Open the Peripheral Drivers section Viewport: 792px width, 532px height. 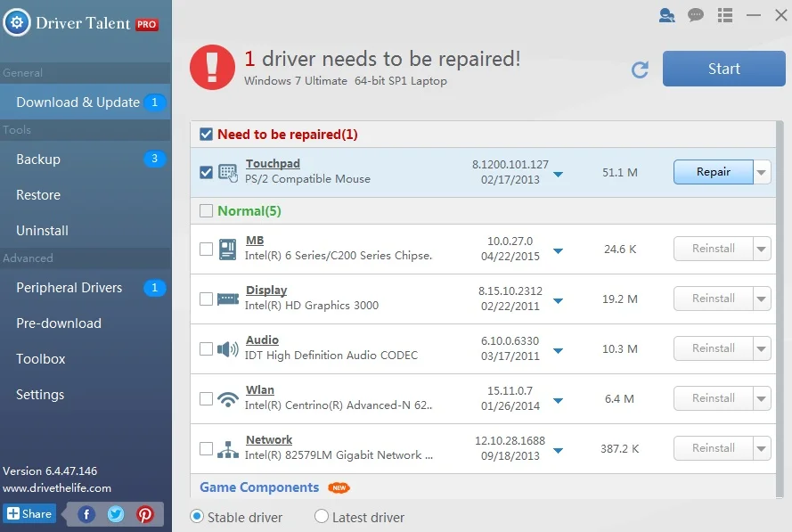[x=86, y=288]
